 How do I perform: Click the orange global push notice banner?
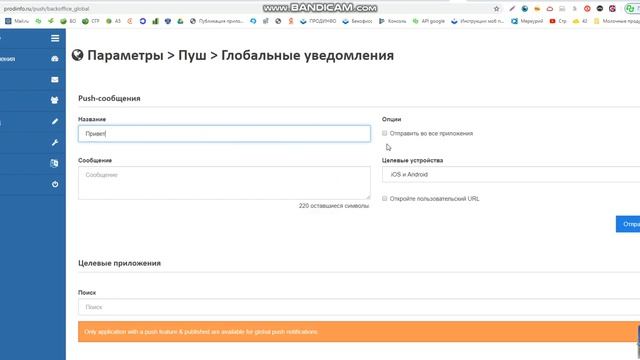click(359, 332)
